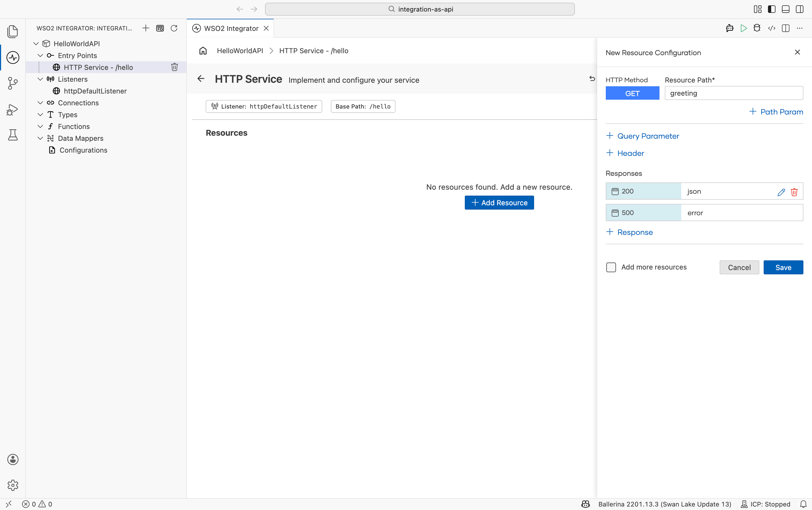Toggle primary side bar visibility
The image size is (812, 510).
pyautogui.click(x=771, y=9)
